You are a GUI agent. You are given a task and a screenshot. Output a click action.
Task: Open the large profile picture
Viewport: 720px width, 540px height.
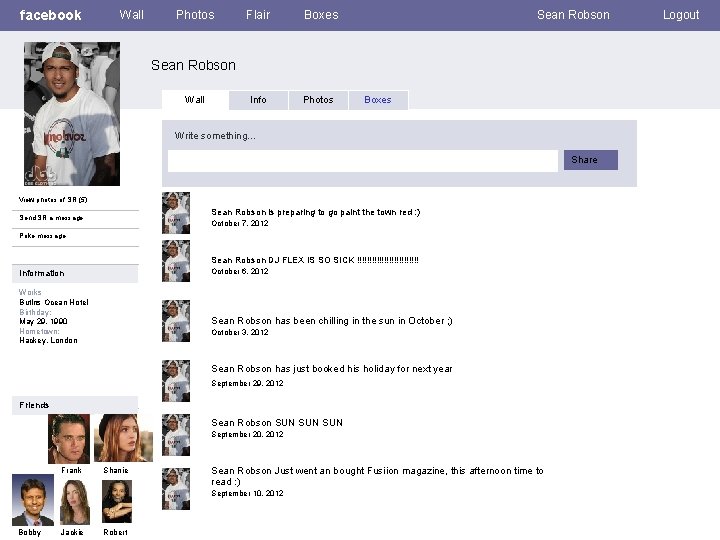point(72,114)
